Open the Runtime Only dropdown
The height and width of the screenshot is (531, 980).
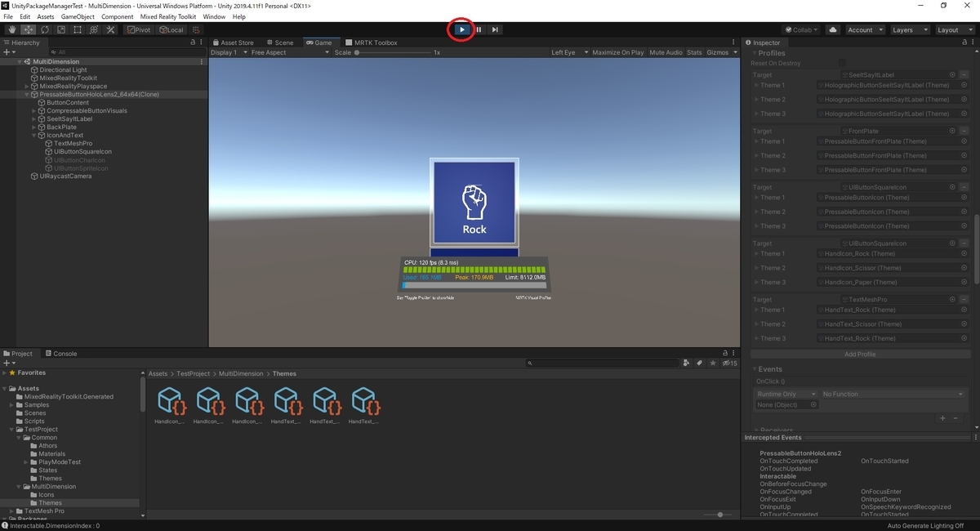(x=786, y=394)
